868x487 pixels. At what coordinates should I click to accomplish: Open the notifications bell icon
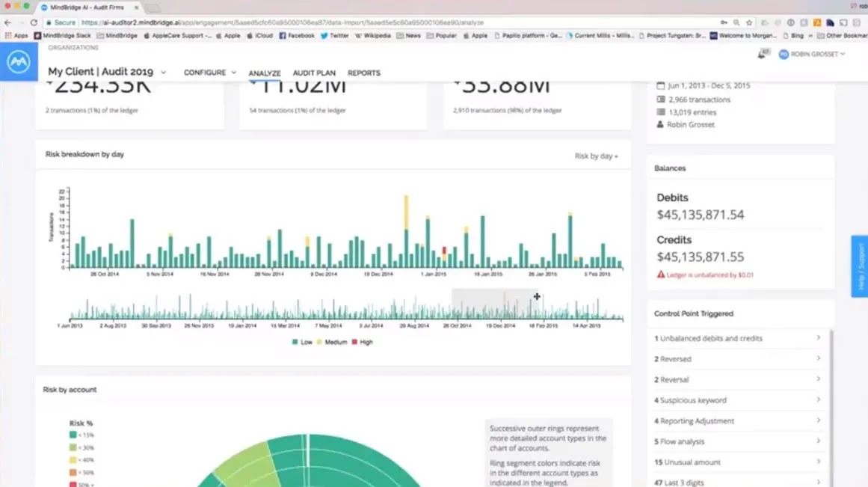pyautogui.click(x=763, y=54)
